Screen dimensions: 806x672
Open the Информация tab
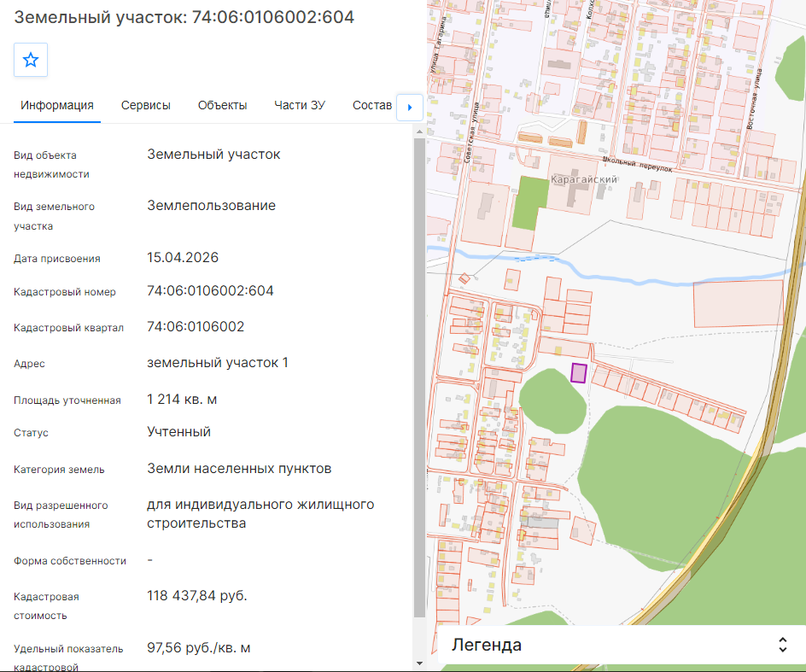(57, 105)
